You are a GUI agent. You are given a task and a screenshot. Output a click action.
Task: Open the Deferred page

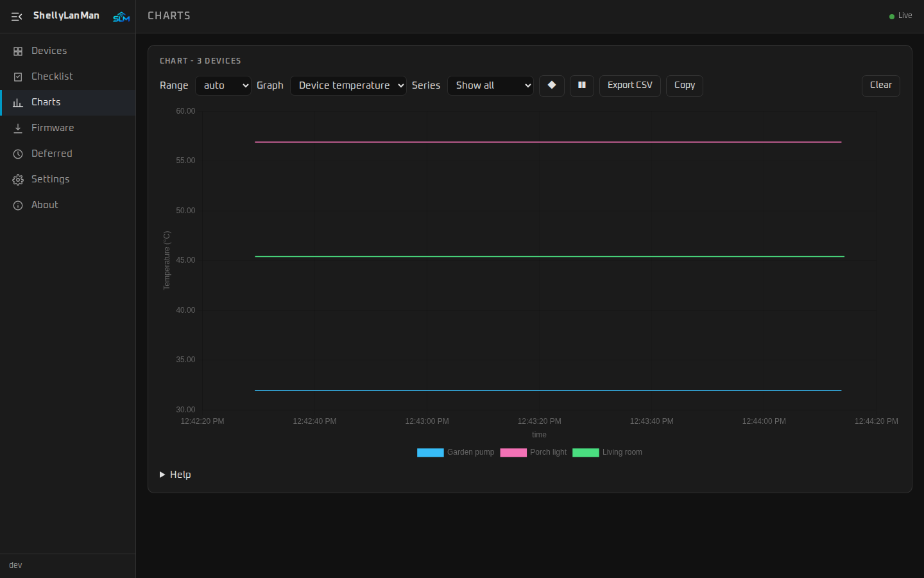[x=68, y=153]
